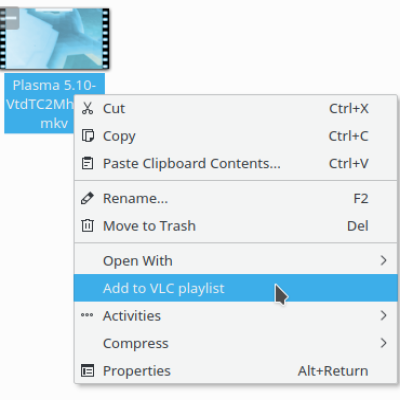
Task: Select the Plasma 5.10 mkv video thumbnail
Action: [55, 39]
